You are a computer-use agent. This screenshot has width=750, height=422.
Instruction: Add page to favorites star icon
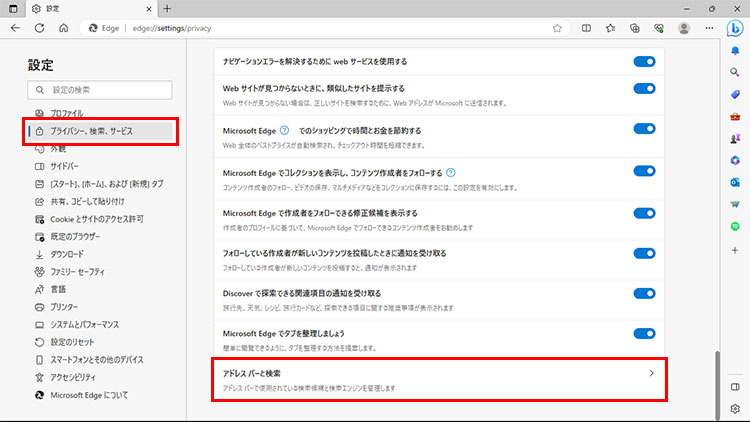click(x=557, y=28)
